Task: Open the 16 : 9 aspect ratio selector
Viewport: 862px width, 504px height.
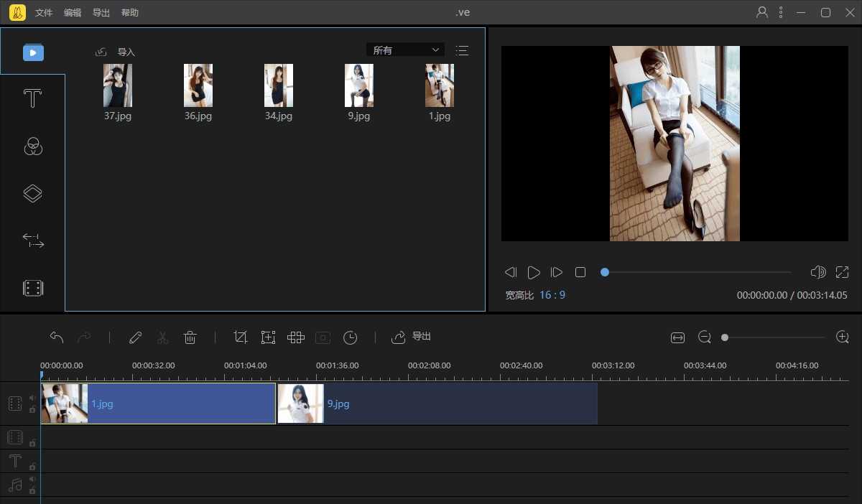Action: pyautogui.click(x=552, y=295)
